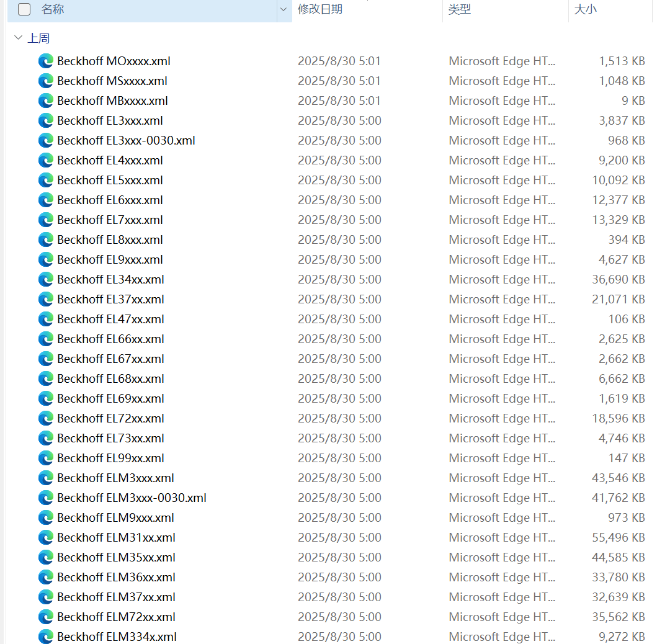Click Edge icon of Beckhoff EL68xx.xml
The height and width of the screenshot is (644, 657).
(x=46, y=379)
